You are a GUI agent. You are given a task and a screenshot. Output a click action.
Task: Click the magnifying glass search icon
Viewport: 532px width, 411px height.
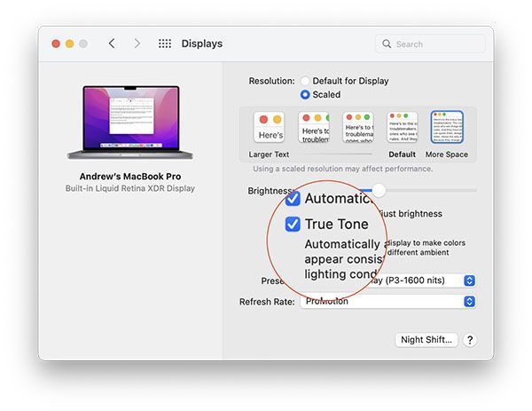coord(387,43)
